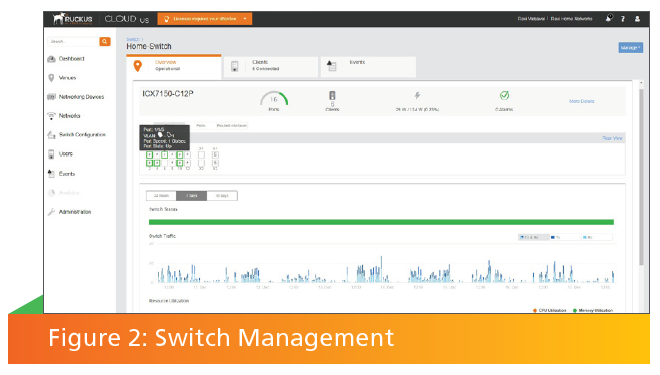Screen dimensions: 660x375
Task: Click the ICX7150-C12P model name
Action: coord(168,93)
